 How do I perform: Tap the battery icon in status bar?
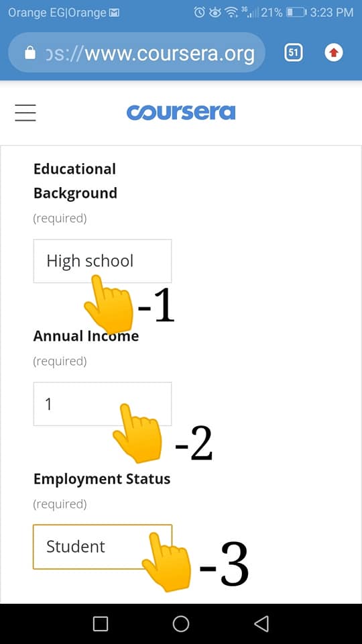coord(296,13)
